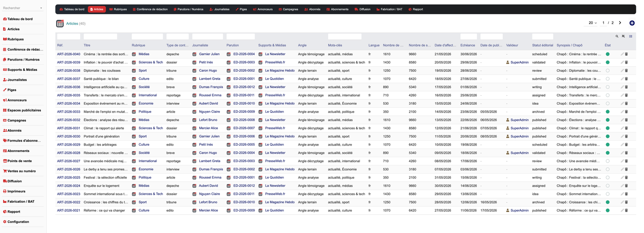Click the Statut éditorial filter input

(x=543, y=37)
